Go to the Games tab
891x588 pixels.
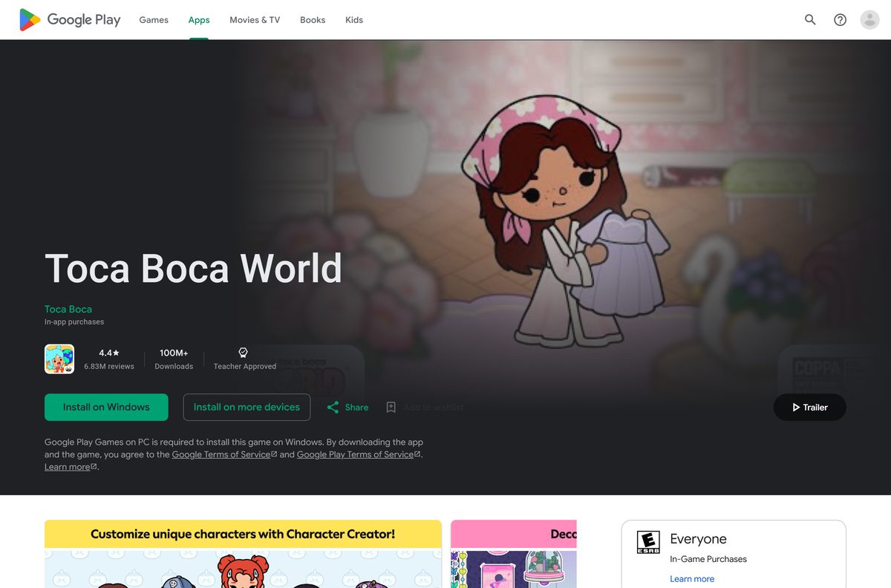[x=154, y=20]
